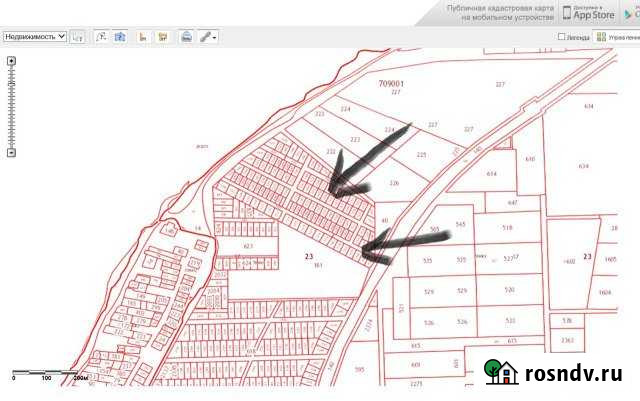Viewport: 640px width, 401px height.
Task: Expand the wrench tools dropdown menu
Action: [208, 37]
